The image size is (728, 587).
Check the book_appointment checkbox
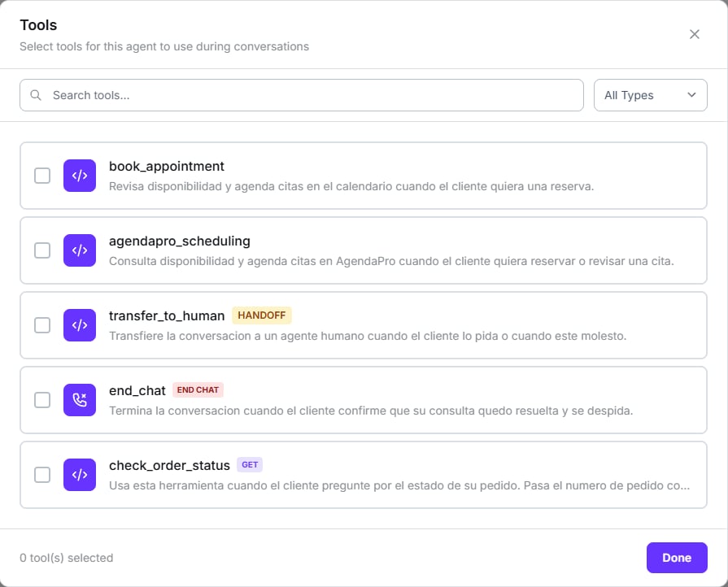(42, 176)
